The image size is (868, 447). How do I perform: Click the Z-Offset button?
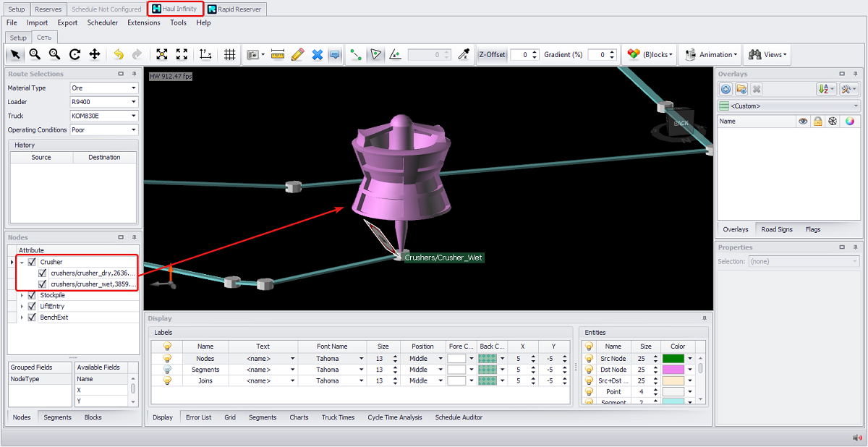492,54
